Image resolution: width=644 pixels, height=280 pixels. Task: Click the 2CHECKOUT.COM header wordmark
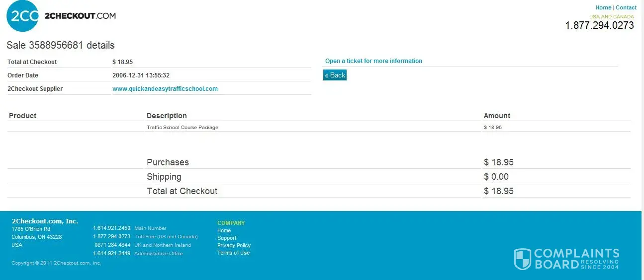coord(80,16)
